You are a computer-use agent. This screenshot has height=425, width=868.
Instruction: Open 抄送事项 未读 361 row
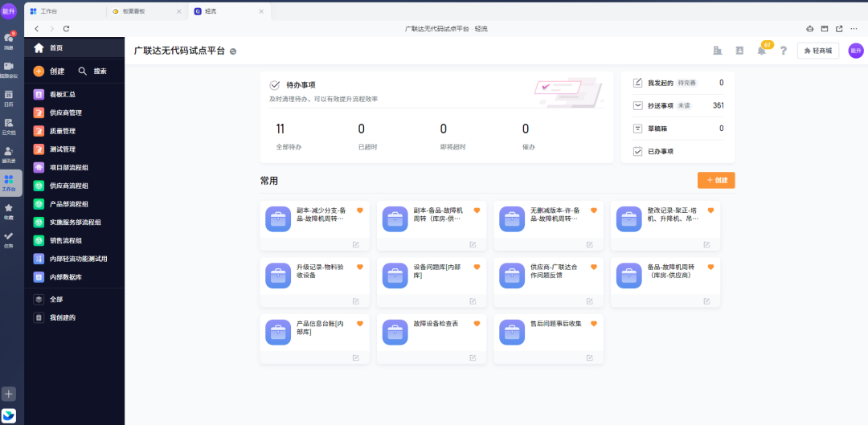click(x=678, y=106)
